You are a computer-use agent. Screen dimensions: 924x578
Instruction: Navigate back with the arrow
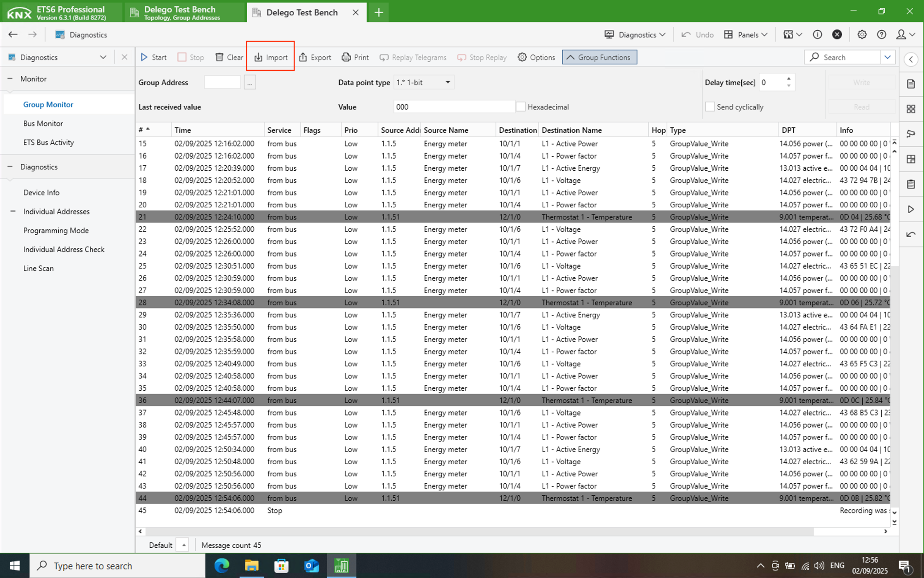pyautogui.click(x=13, y=35)
